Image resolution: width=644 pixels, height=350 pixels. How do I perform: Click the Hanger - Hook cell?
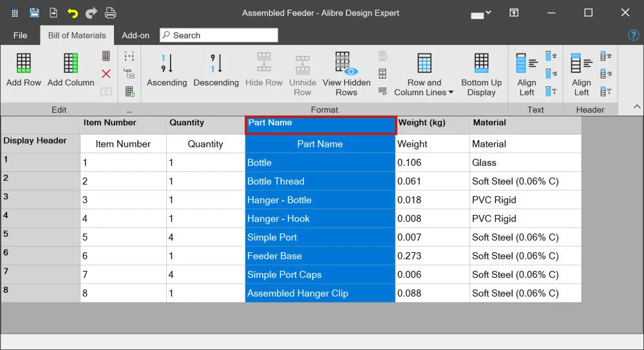[320, 218]
